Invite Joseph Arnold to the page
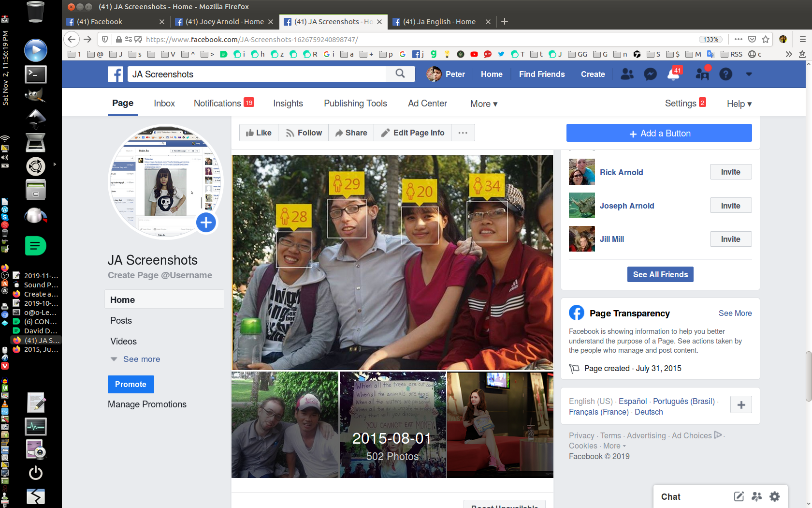 pyautogui.click(x=730, y=205)
